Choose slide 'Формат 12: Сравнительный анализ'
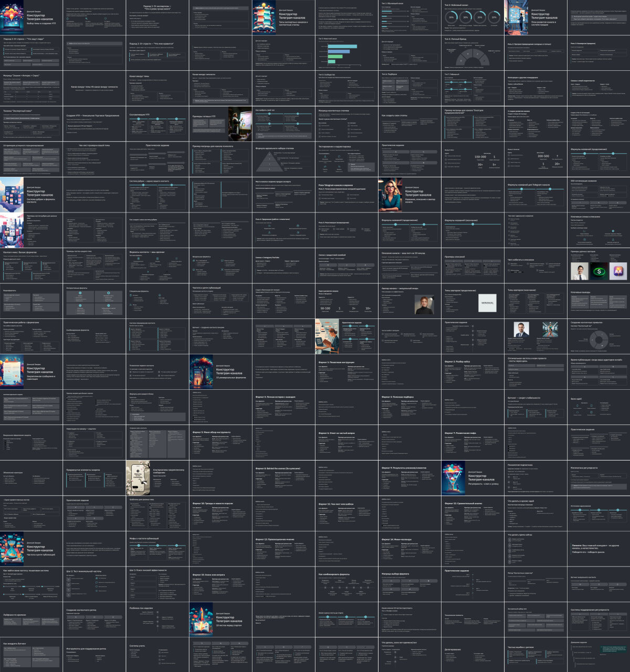 coord(472,513)
